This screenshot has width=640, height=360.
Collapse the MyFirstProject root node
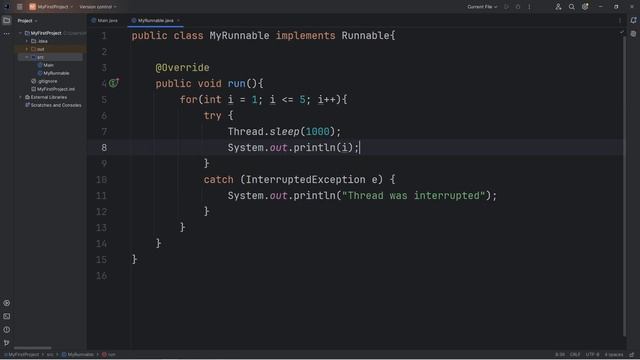(x=20, y=33)
